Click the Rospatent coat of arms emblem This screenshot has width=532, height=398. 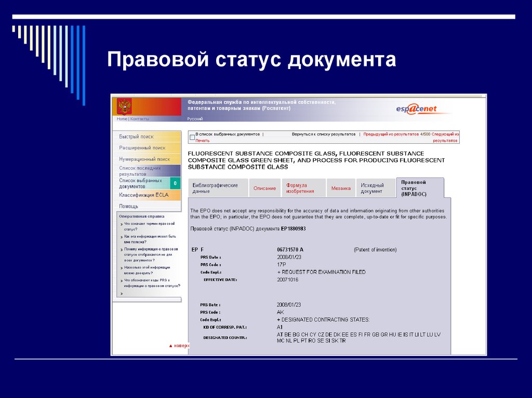click(x=125, y=107)
